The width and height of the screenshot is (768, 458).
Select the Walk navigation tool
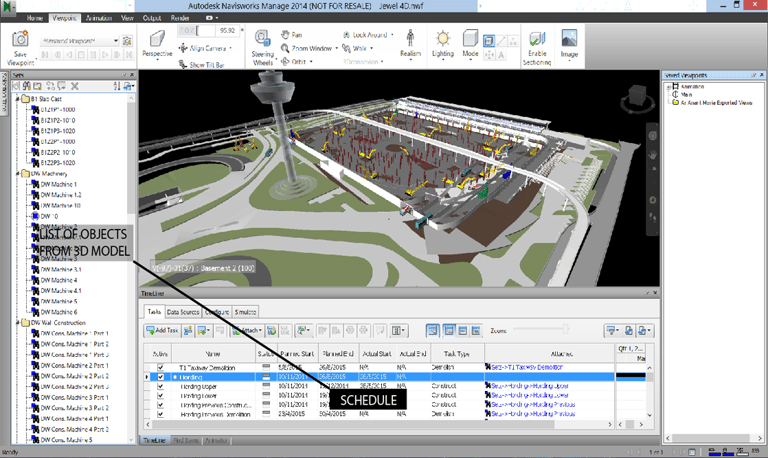coord(354,48)
